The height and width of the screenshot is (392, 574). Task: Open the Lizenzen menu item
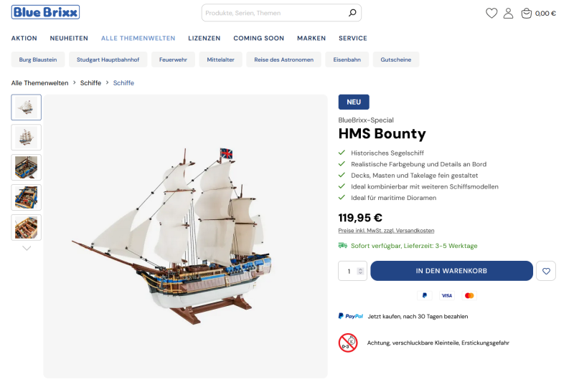204,38
